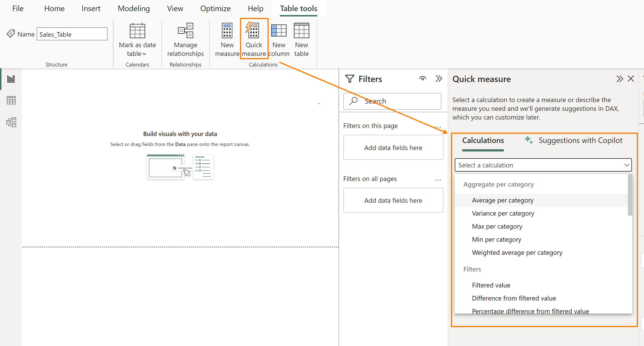This screenshot has width=644, height=346.
Task: Click the Mark as date table icon
Action: tap(137, 31)
